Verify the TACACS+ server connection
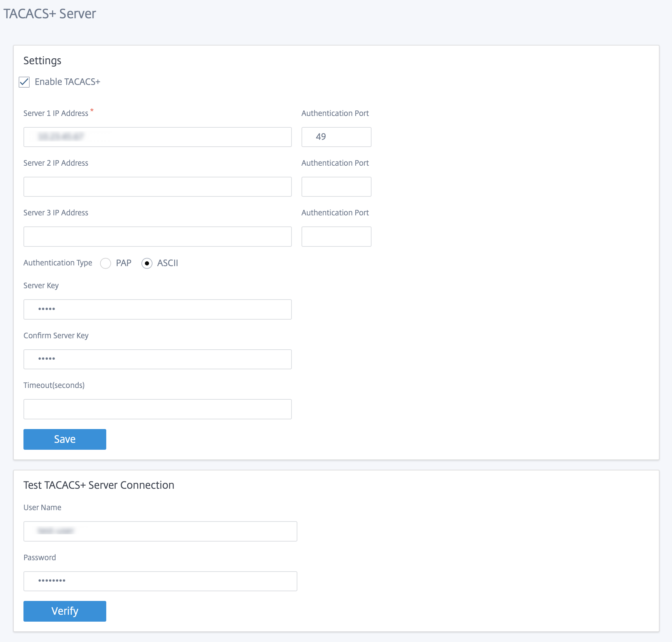672x642 pixels. coord(65,611)
